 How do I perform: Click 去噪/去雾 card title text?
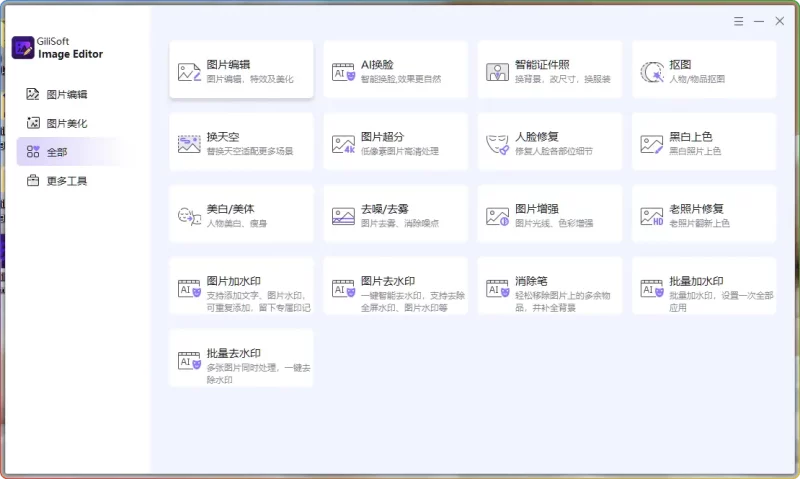tap(385, 209)
